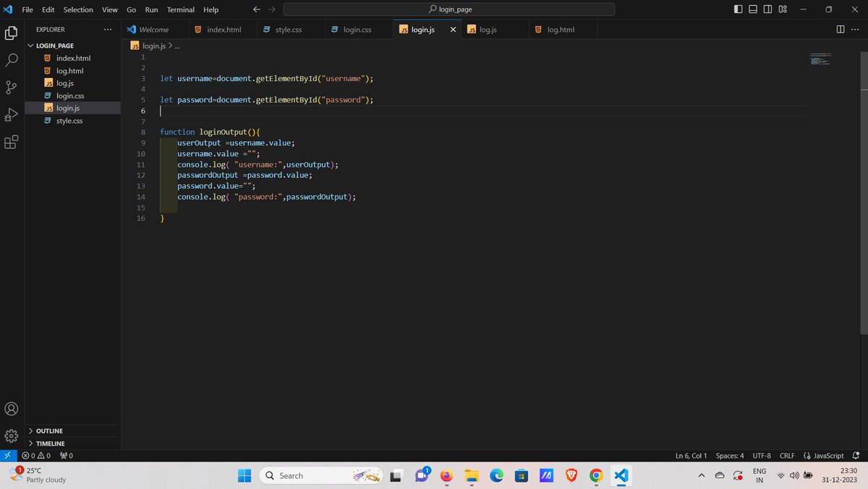This screenshot has height=489, width=868.
Task: Open File Explorer from the taskbar
Action: [x=472, y=475]
